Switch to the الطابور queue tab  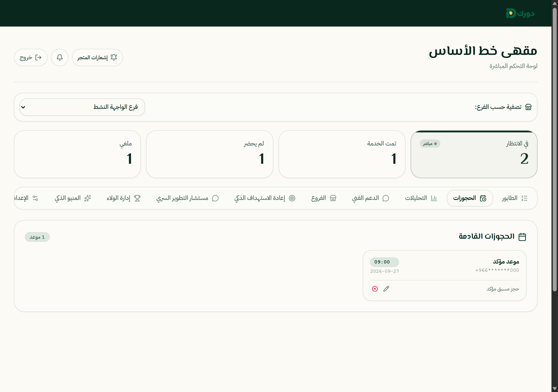point(515,198)
